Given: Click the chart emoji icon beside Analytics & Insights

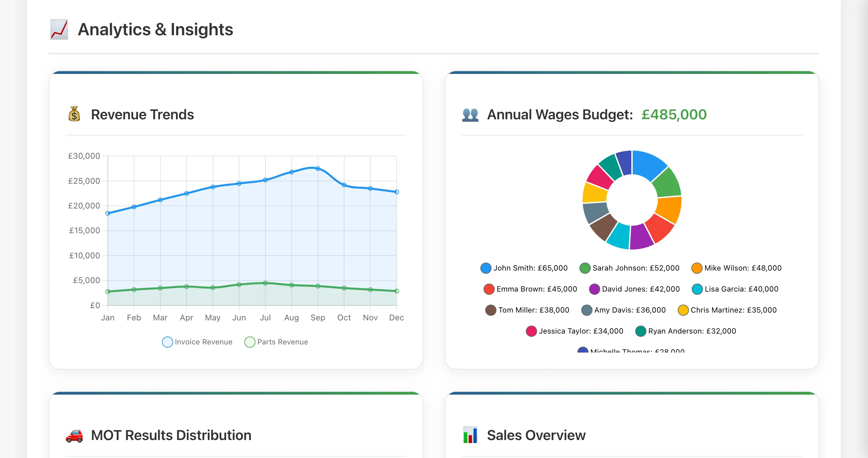Looking at the screenshot, I should [59, 29].
